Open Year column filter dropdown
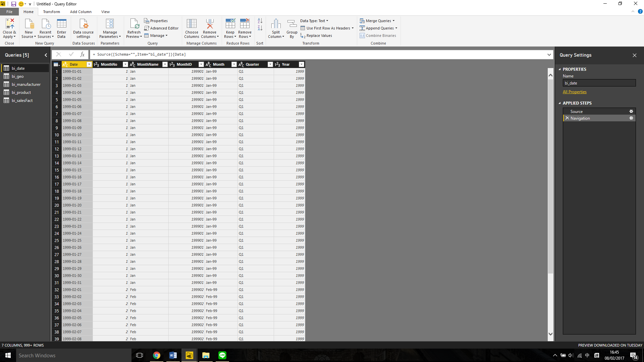Image resolution: width=644 pixels, height=362 pixels. click(301, 64)
